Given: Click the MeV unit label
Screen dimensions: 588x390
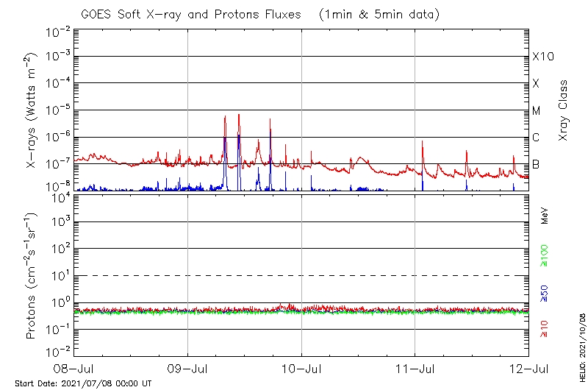Looking at the screenshot, I should 545,215.
